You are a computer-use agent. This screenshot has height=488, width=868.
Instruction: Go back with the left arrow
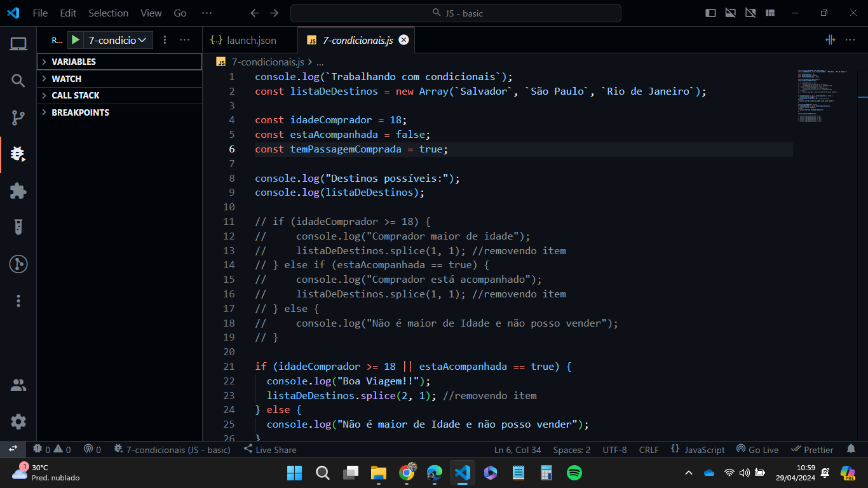point(254,13)
